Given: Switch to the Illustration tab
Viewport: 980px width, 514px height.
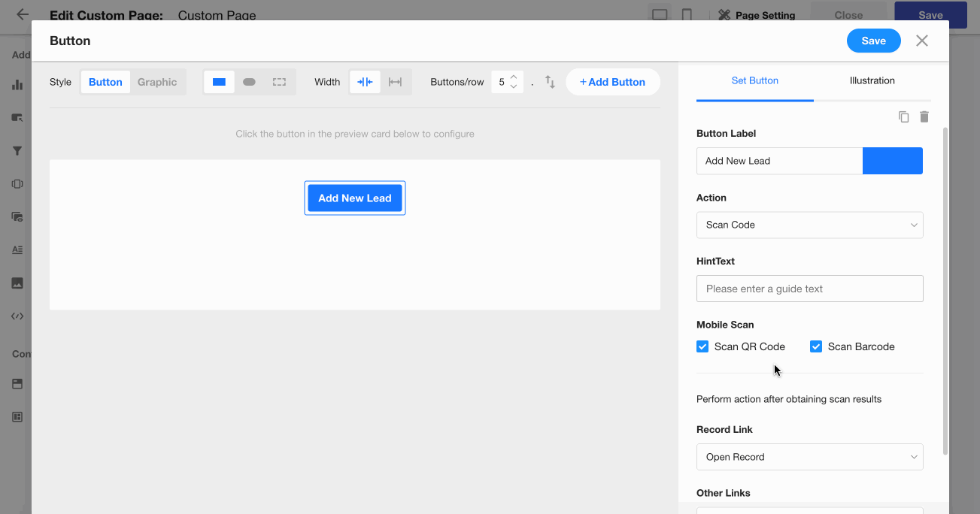Looking at the screenshot, I should 872,80.
